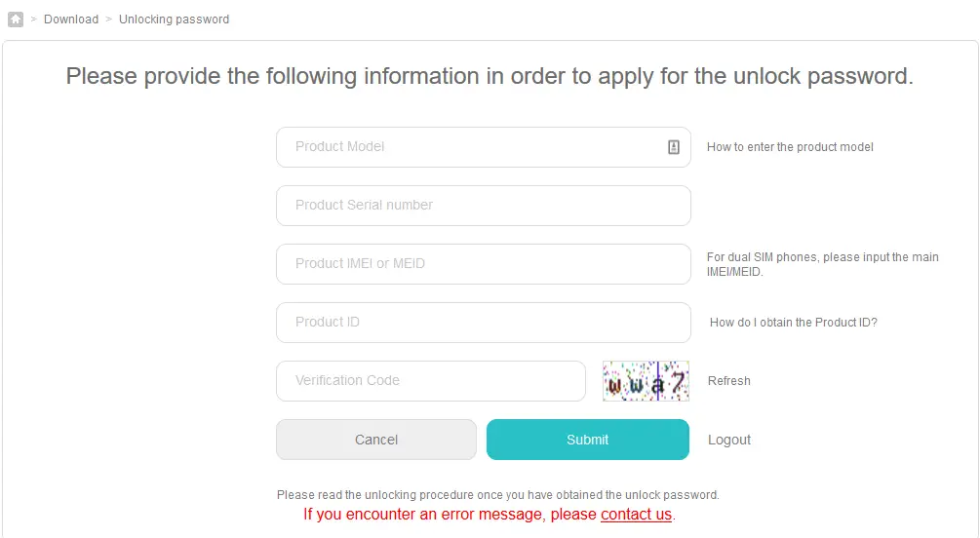
Task: Click the contact card icon in Product Model field
Action: [673, 147]
